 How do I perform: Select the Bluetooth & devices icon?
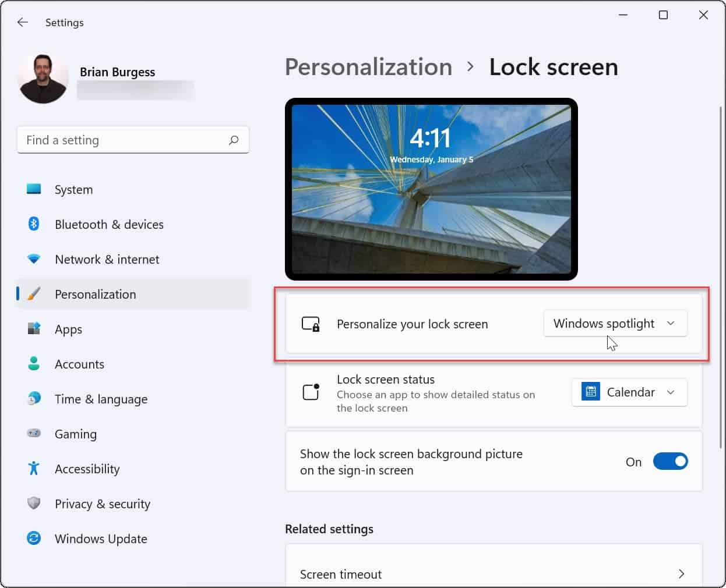33,224
